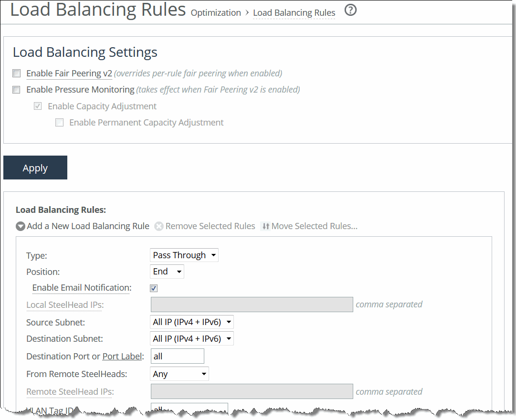Uncheck Enable Email Notification checkbox

[x=154, y=288]
